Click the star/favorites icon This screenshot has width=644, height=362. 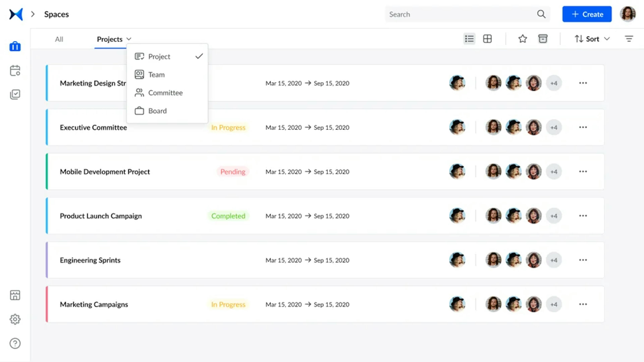pos(523,39)
